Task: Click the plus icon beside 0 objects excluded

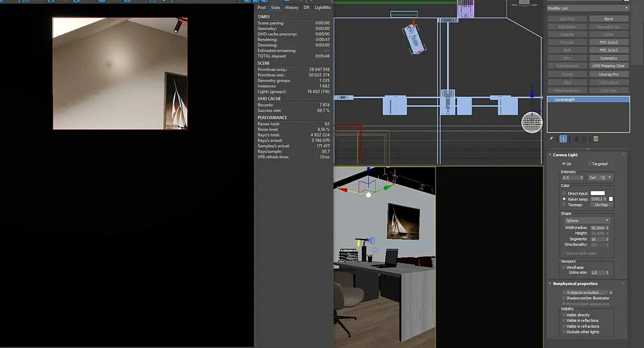Action: tap(611, 292)
